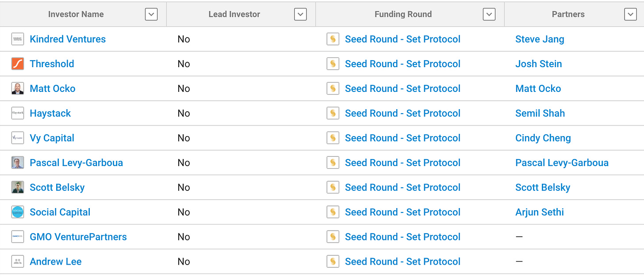Click the Vy Capital logo icon
This screenshot has width=644, height=277.
pos(18,138)
